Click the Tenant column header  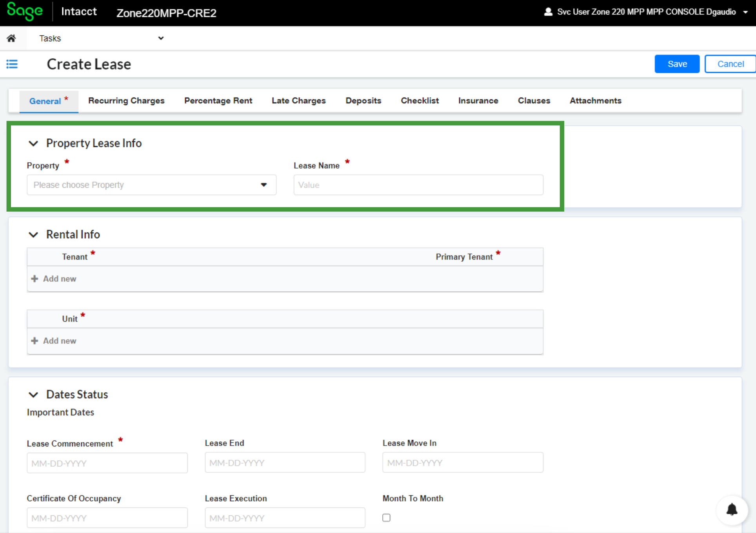tap(75, 257)
